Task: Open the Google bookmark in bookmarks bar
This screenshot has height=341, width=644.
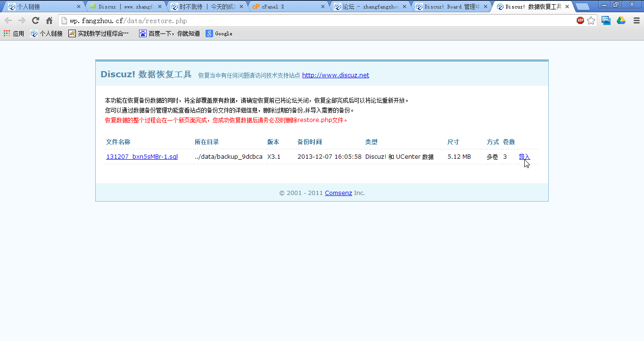Action: coord(219,33)
